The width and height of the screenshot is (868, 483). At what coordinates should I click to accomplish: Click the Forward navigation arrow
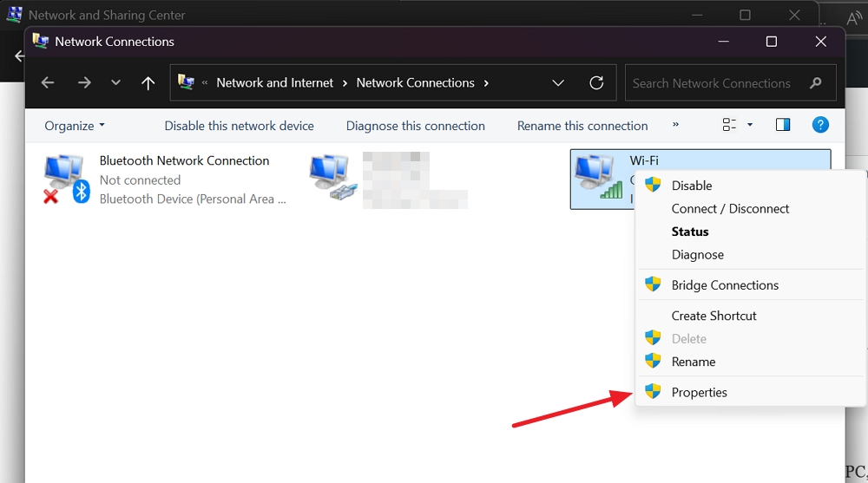tap(84, 83)
